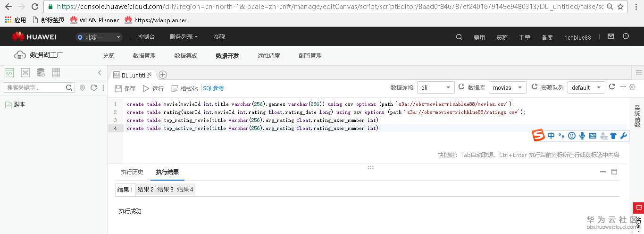Open the table management panel icon
Image resolution: width=644 pixels, height=234 pixels.
(x=56, y=73)
